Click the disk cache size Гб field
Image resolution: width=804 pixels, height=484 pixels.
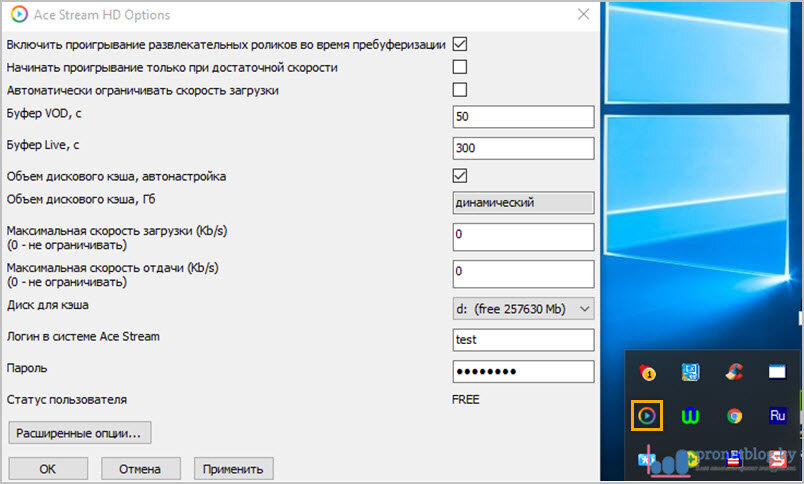point(524,203)
